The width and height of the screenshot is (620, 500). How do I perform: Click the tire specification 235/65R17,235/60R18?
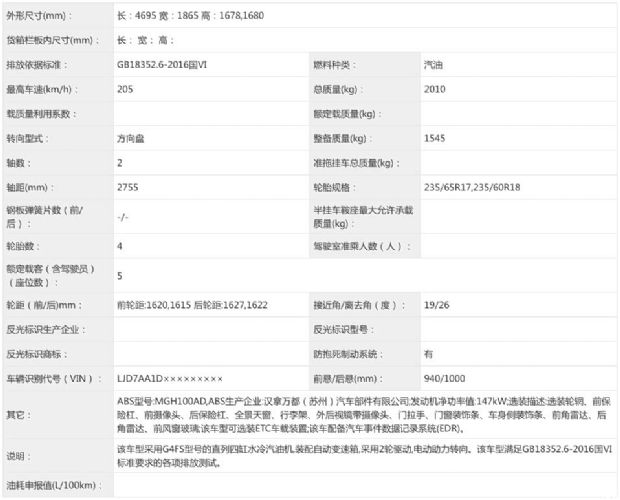[x=474, y=187]
